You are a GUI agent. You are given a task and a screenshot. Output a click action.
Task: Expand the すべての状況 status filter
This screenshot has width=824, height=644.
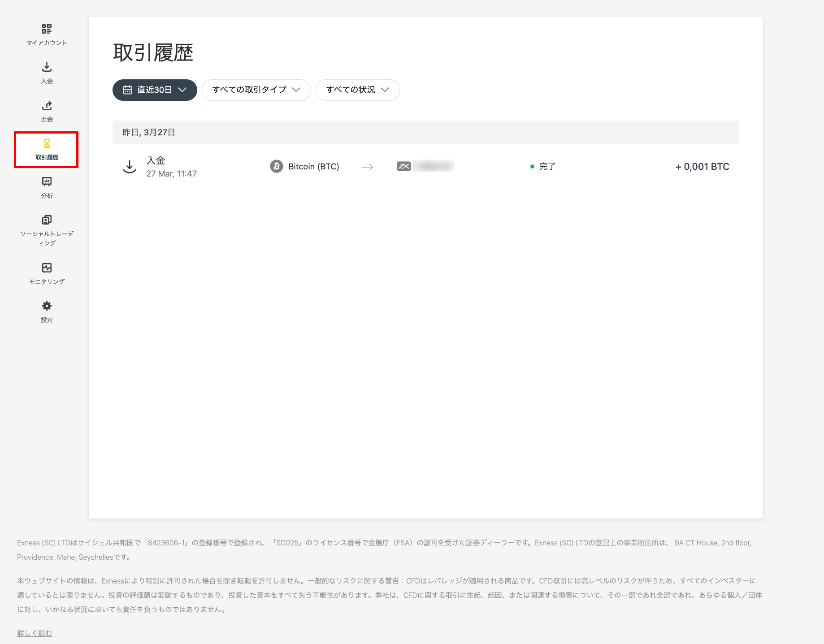click(357, 90)
